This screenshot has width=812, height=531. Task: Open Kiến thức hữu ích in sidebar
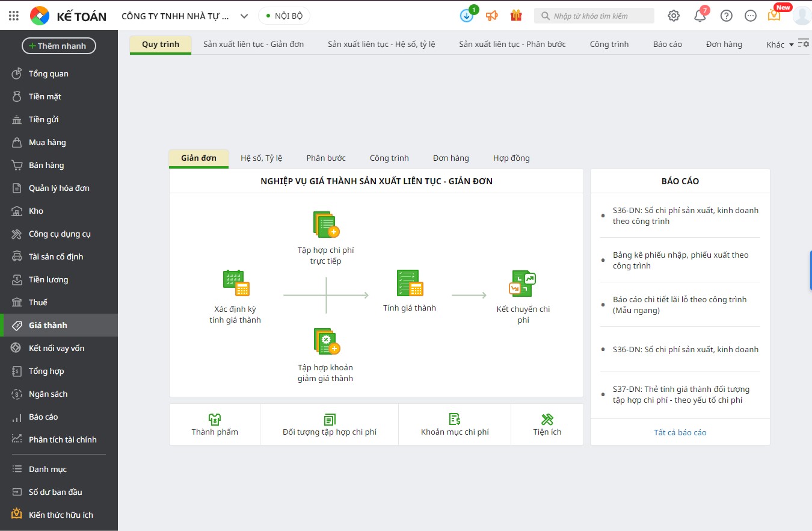coord(59,515)
